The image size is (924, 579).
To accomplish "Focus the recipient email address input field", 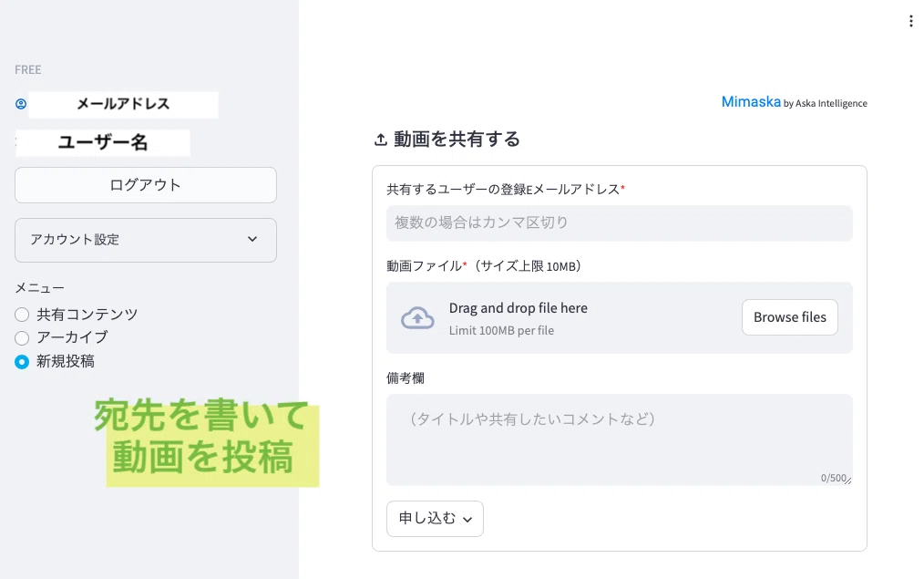I will [620, 222].
